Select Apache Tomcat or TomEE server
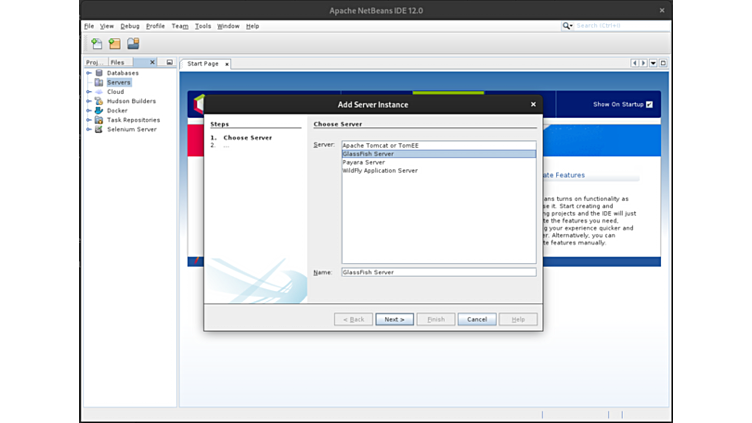This screenshot has height=423, width=752. point(439,145)
